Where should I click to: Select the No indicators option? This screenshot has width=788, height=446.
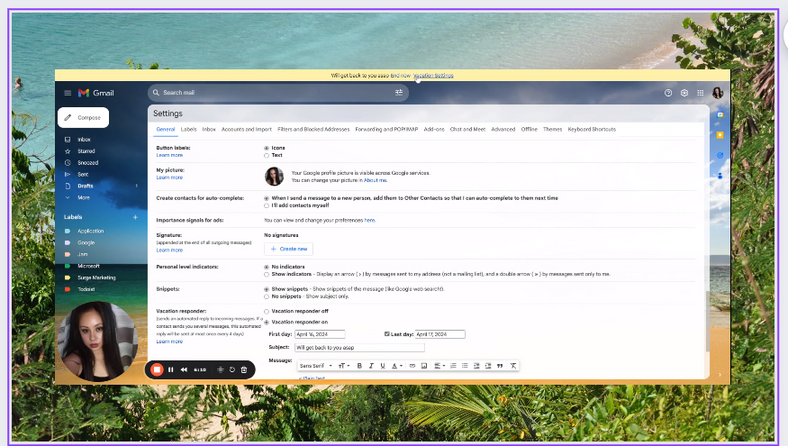pos(266,267)
